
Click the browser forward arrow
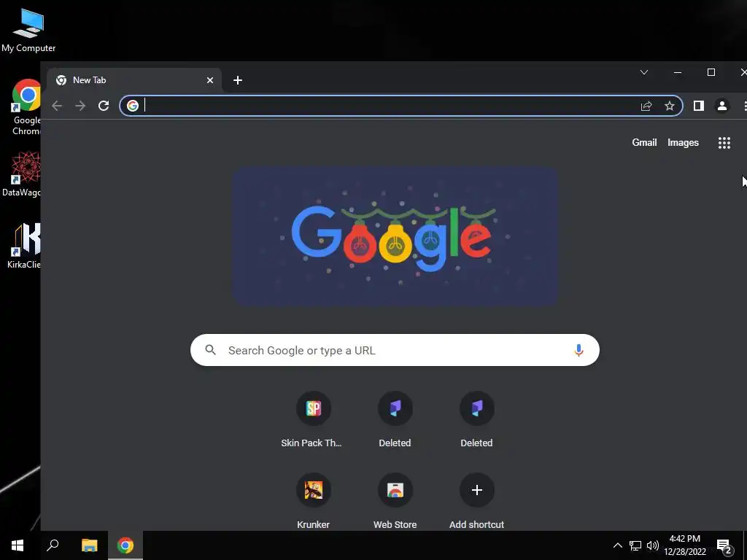coord(80,106)
